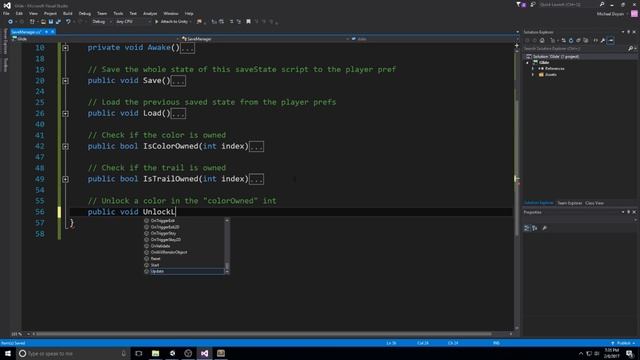Open File Explorer from the taskbar
This screenshot has height=360, width=640.
(156, 353)
